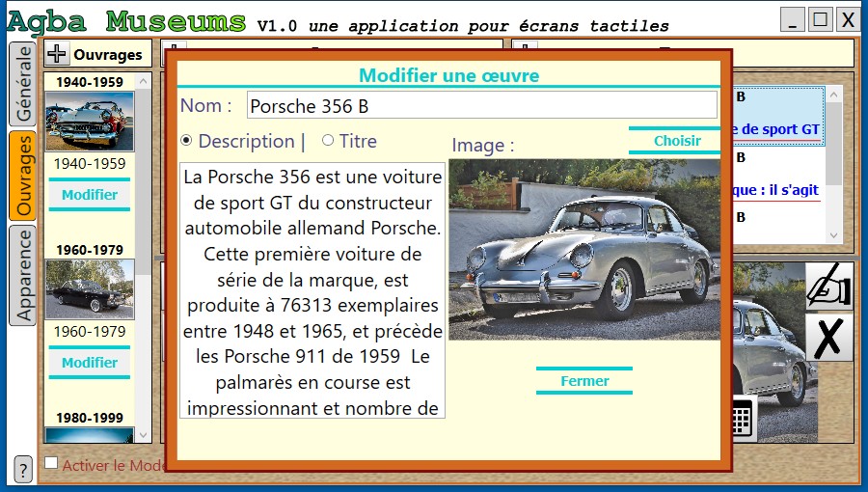Delete artwork with the black X icon
868x492 pixels.
pos(828,338)
